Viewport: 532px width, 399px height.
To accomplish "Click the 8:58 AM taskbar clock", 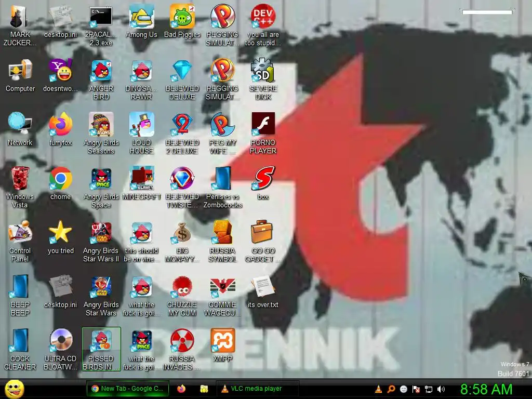I will 486,389.
